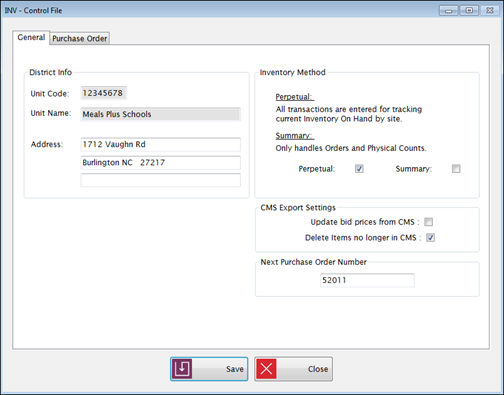Click the red X Close icon

pos(266,369)
